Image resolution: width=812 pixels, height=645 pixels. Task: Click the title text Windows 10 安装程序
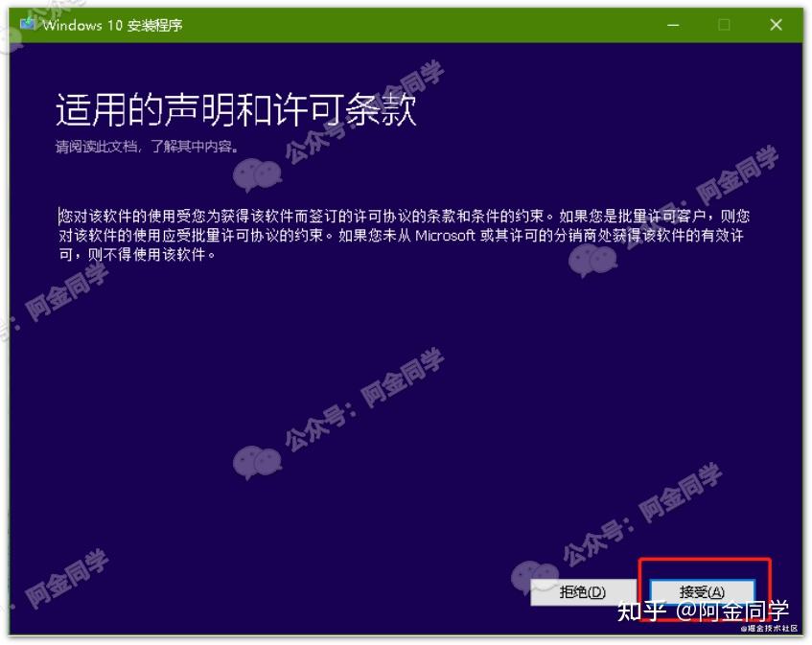[x=112, y=25]
